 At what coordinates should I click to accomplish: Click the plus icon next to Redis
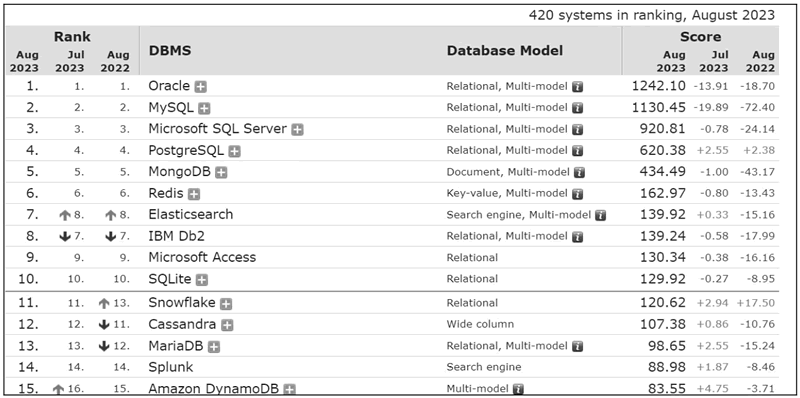[194, 194]
